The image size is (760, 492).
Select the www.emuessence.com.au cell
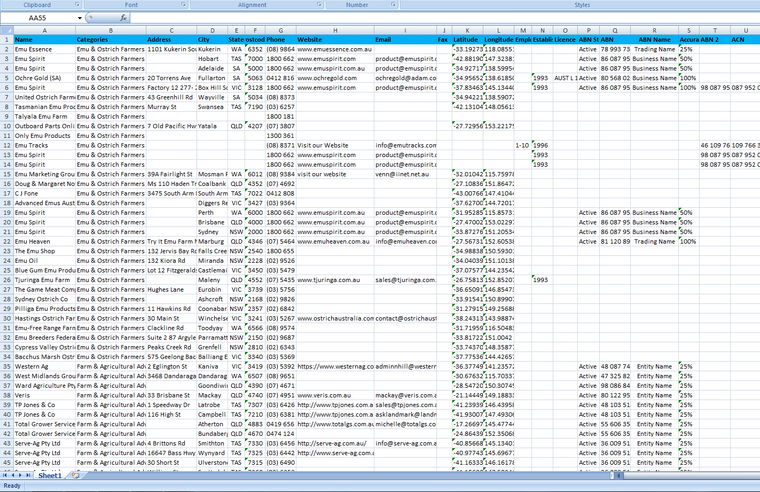335,49
